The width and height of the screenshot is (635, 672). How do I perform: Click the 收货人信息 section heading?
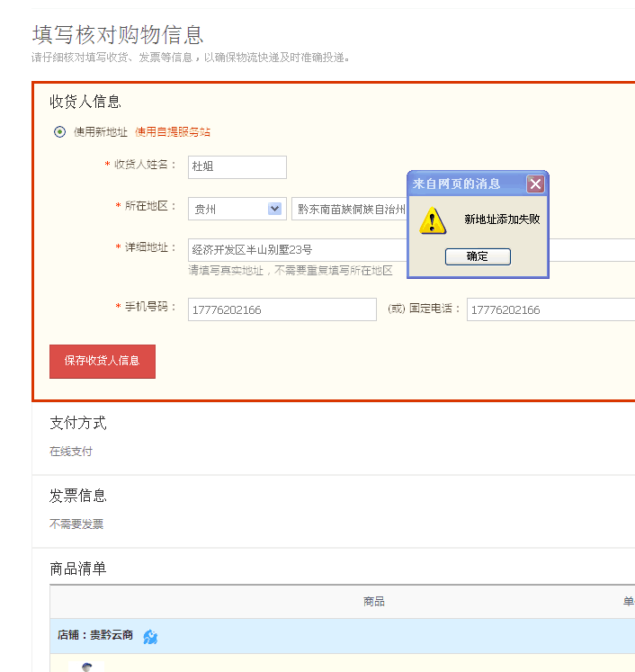(85, 102)
